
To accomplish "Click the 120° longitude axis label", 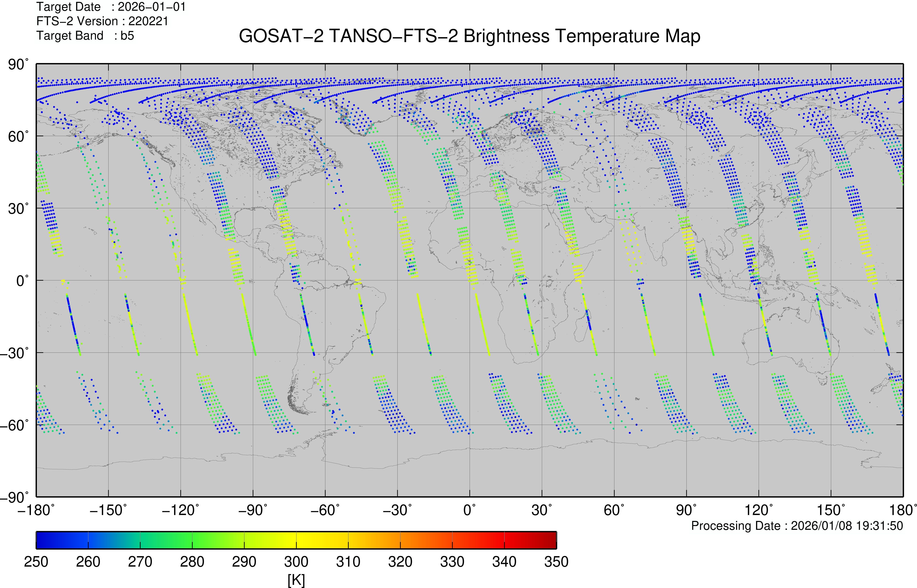I will (x=758, y=510).
